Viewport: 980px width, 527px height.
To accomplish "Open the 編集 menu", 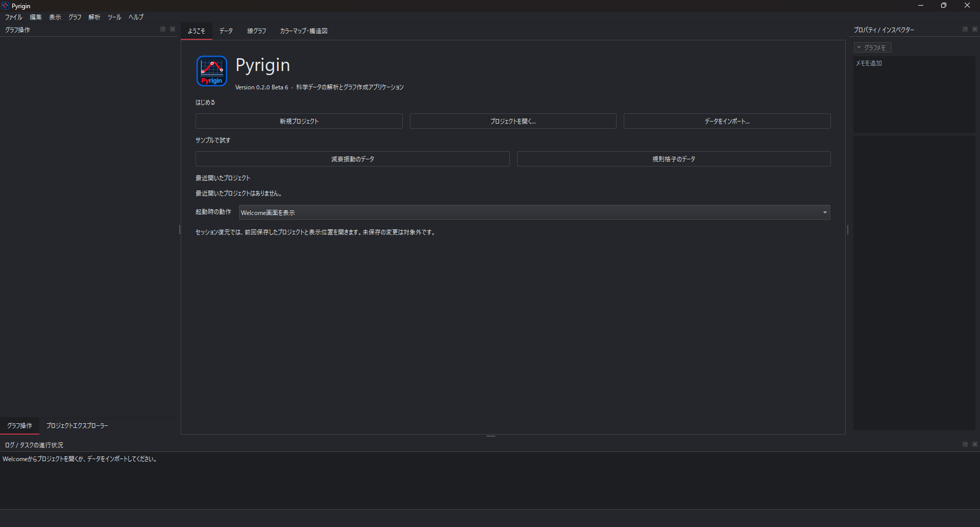I will tap(36, 17).
